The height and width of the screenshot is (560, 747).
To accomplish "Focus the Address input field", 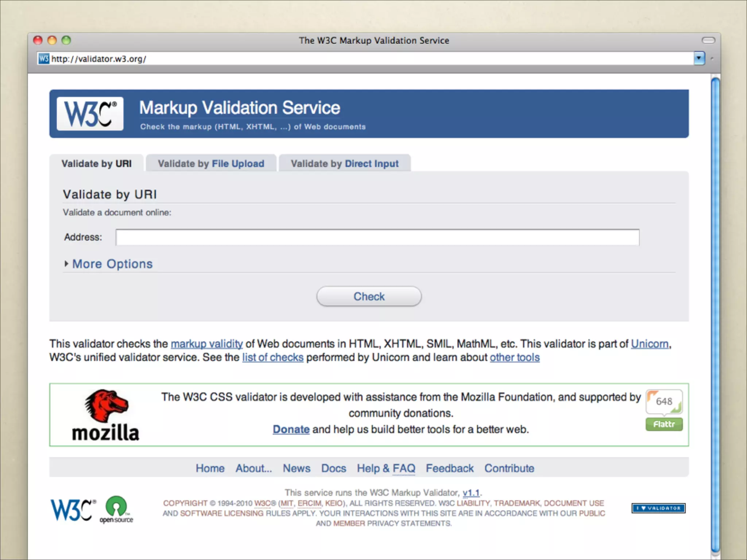I will (x=377, y=237).
